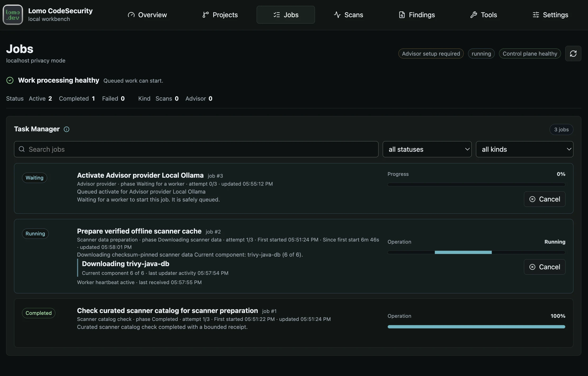Open the Tools tab
The height and width of the screenshot is (376, 588).
coord(484,15)
